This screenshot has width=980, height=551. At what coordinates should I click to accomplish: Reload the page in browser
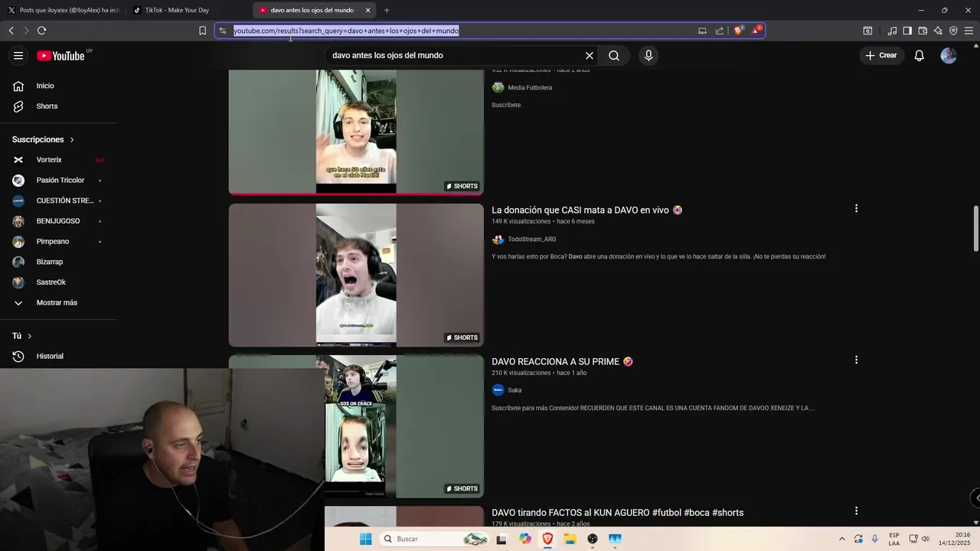(x=42, y=31)
